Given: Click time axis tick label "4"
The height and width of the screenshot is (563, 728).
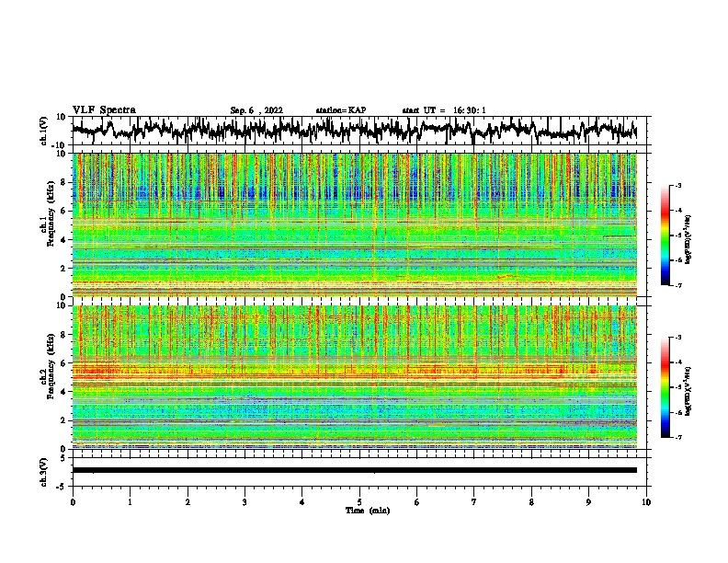Looking at the screenshot, I should 302,502.
